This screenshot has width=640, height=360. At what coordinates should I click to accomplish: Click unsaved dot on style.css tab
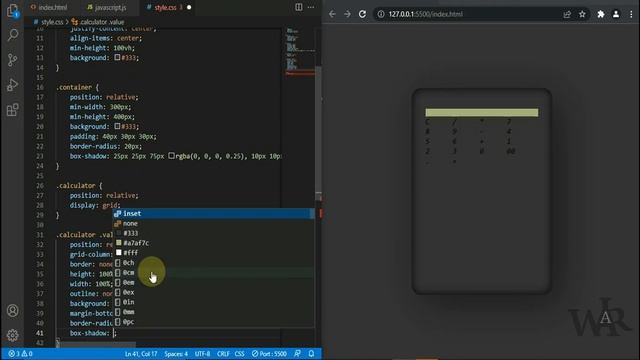pyautogui.click(x=189, y=7)
